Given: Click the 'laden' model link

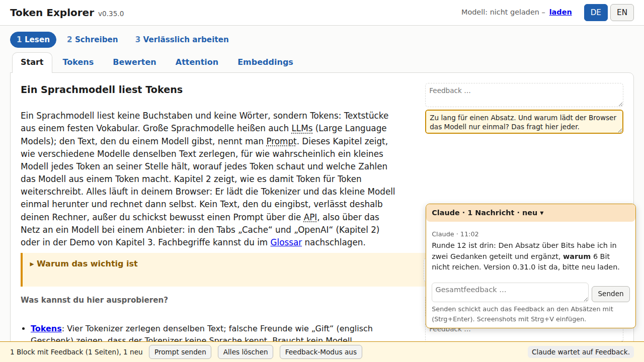Looking at the screenshot, I should [560, 12].
